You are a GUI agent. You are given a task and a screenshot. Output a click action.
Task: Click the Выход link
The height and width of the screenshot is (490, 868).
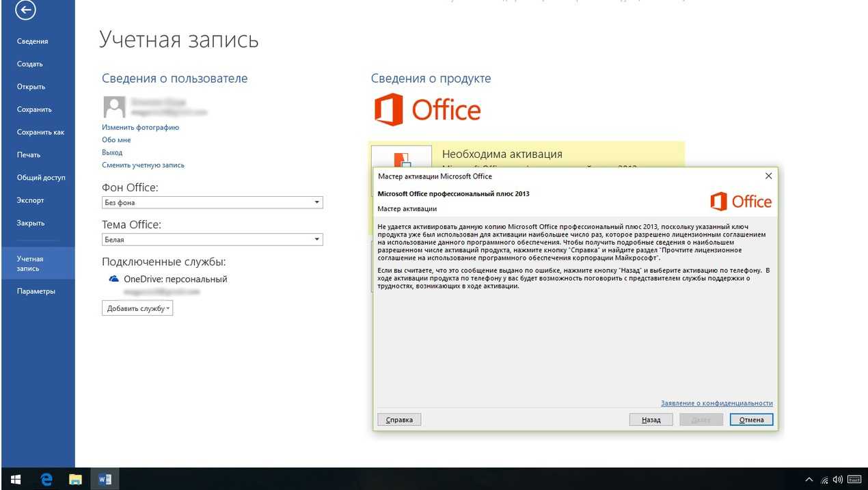coord(112,152)
